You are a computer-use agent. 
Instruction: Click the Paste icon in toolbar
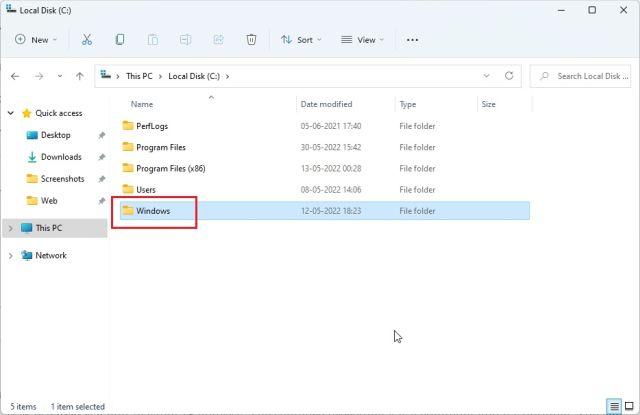point(153,40)
